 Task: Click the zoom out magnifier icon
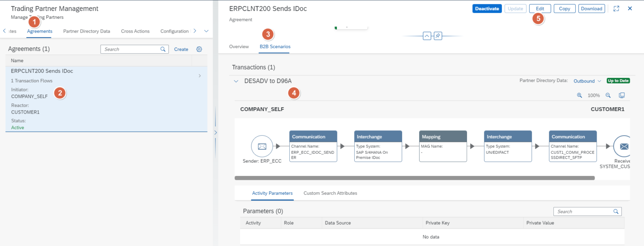[x=608, y=95]
